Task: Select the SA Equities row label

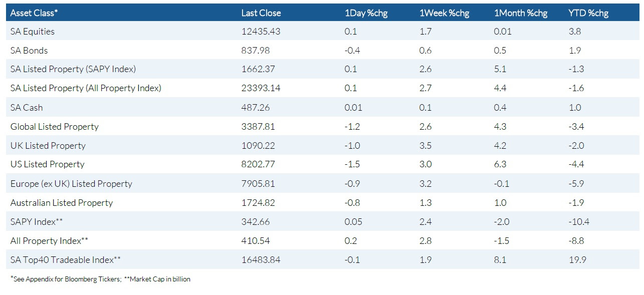Action: (33, 32)
